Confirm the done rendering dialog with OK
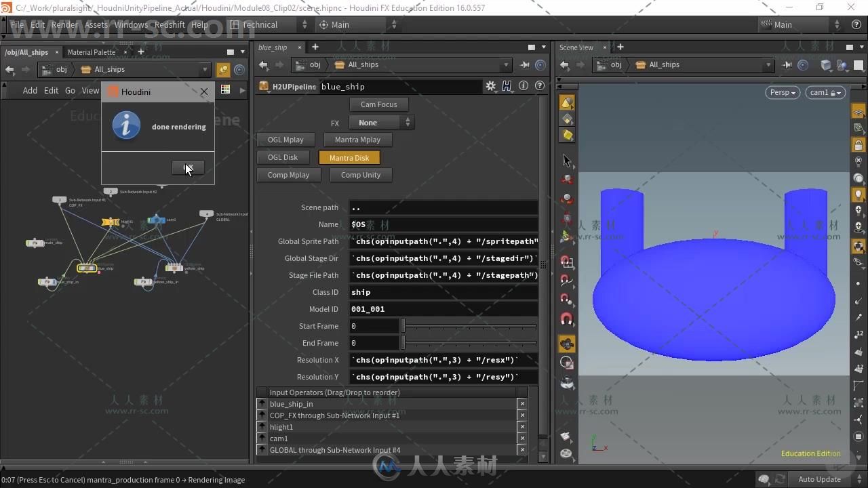This screenshot has height=488, width=868. coord(188,167)
